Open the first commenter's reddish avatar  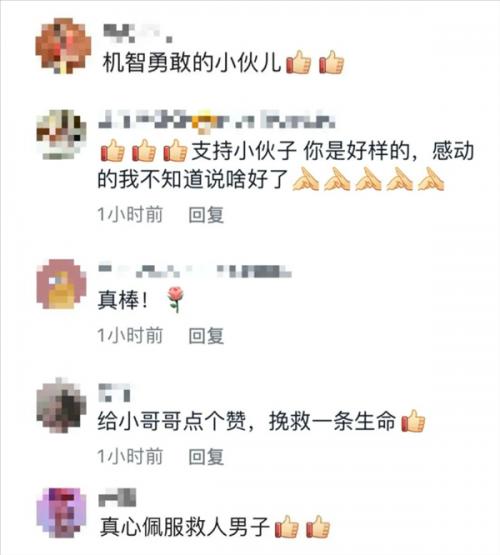coord(63,46)
